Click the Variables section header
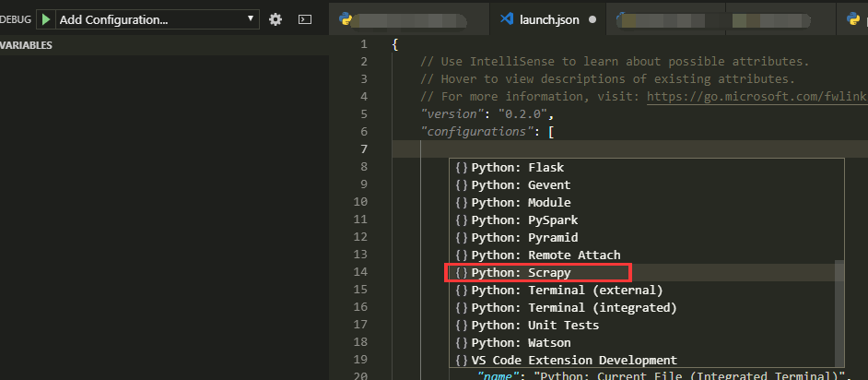The height and width of the screenshot is (380, 868). pyautogui.click(x=28, y=45)
